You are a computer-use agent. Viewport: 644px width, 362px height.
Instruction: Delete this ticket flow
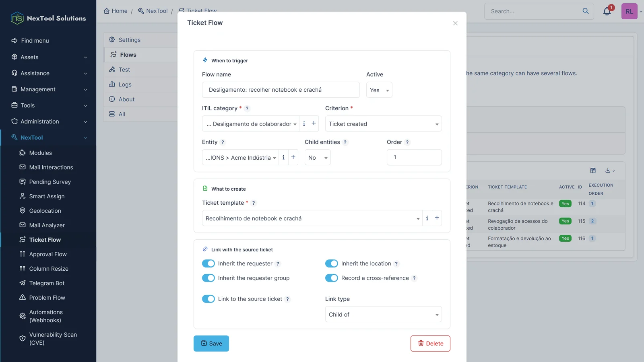point(430,343)
